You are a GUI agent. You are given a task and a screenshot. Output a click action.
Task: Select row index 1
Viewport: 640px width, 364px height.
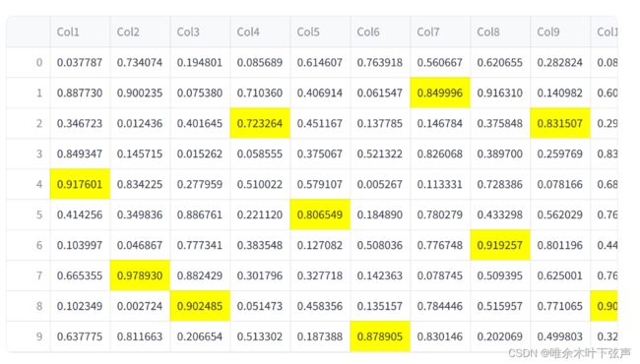pos(29,92)
